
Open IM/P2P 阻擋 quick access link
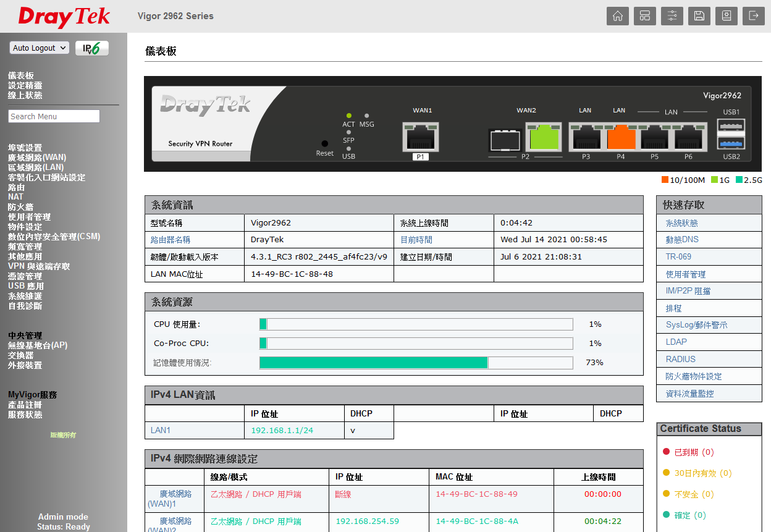[x=688, y=291]
